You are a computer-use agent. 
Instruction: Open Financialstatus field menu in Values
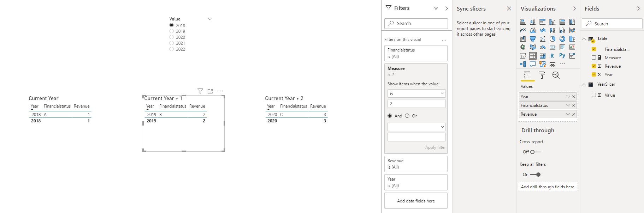[568, 105]
